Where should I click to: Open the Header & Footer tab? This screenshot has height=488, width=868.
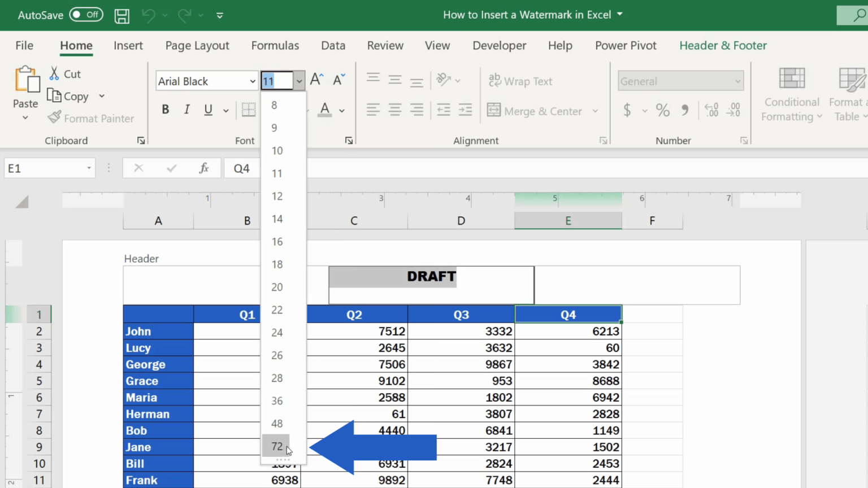click(x=723, y=45)
